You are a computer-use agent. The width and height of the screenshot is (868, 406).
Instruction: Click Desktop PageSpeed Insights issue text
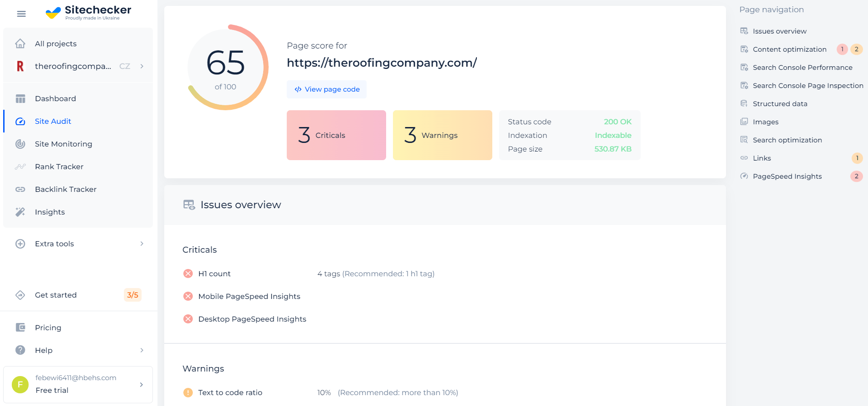click(x=252, y=319)
